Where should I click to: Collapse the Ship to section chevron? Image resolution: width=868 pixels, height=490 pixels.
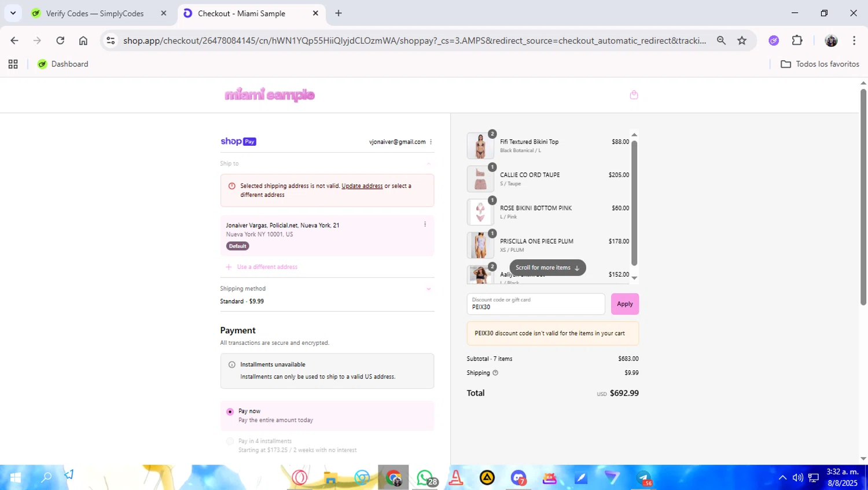tap(429, 164)
